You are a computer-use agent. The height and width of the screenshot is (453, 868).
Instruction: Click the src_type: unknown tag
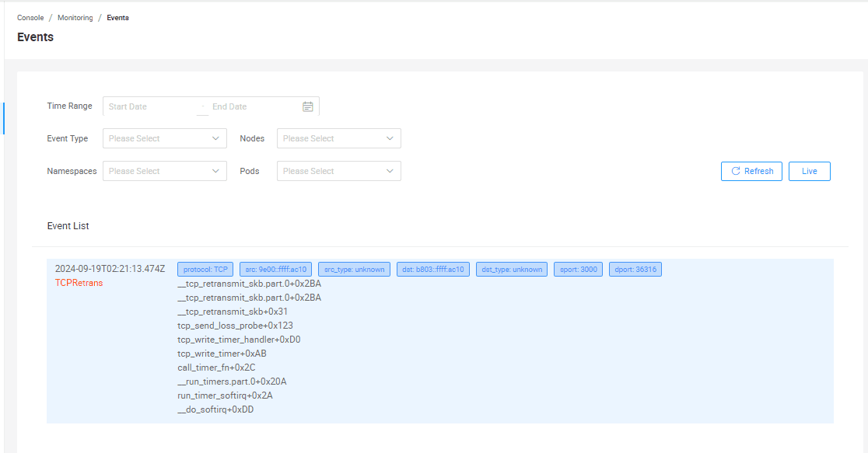point(354,270)
